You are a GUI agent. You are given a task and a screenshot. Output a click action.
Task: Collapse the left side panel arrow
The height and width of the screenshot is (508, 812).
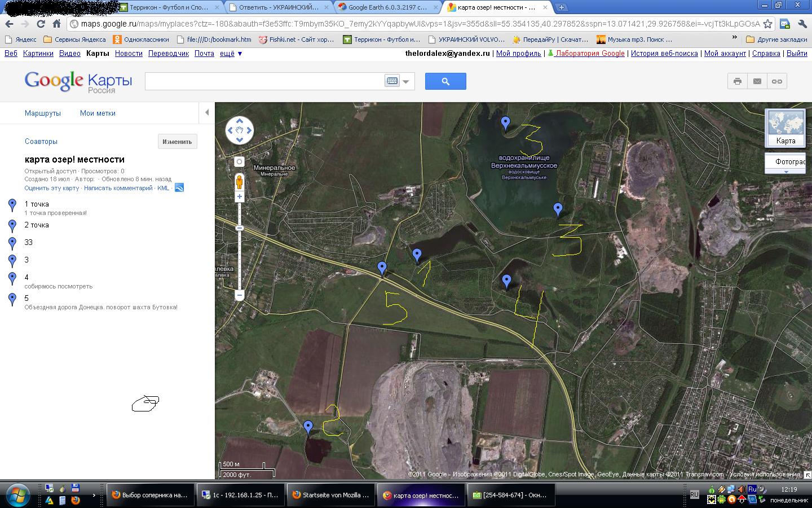pos(207,112)
